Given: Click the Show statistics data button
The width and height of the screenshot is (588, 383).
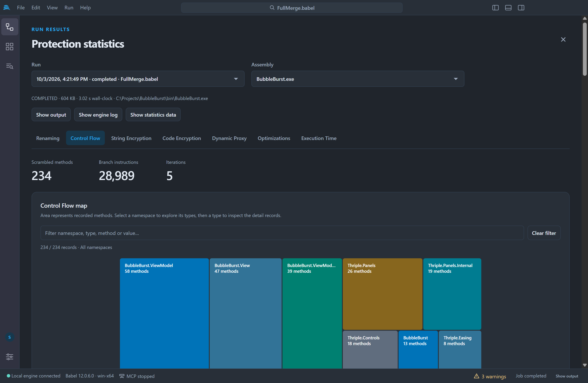Looking at the screenshot, I should [x=153, y=115].
